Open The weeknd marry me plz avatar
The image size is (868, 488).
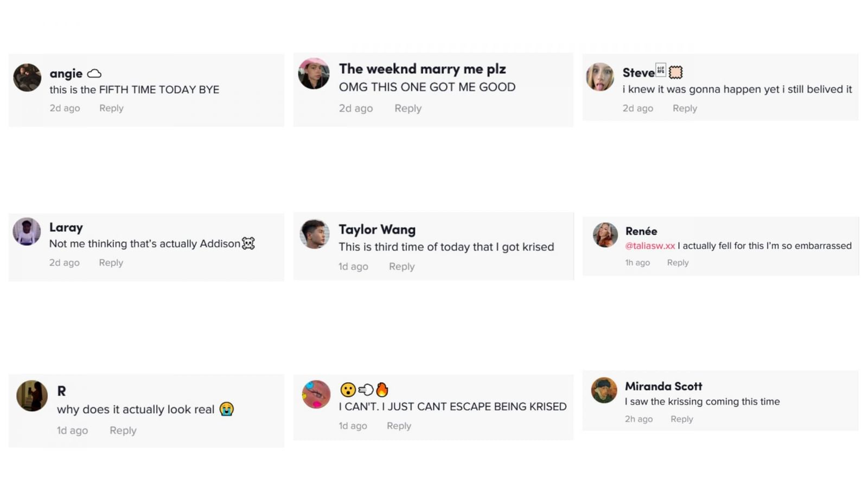(314, 73)
